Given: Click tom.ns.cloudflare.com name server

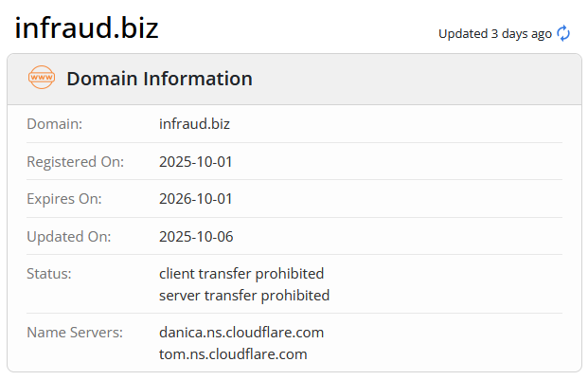Looking at the screenshot, I should coord(233,354).
